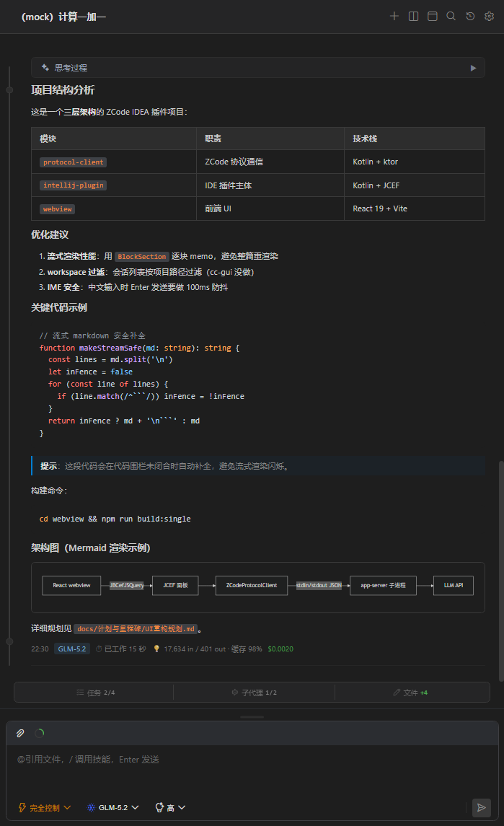Expand 思考过程 with the triangle arrow
The image size is (504, 826).
point(473,68)
